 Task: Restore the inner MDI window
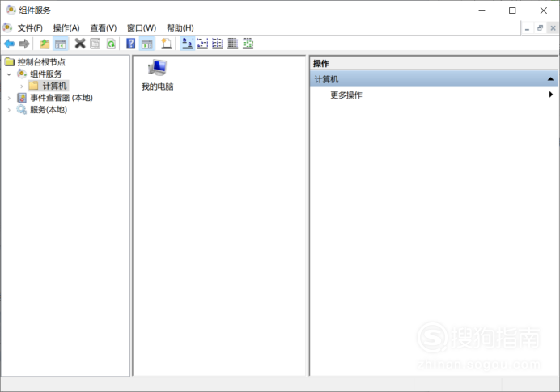click(540, 28)
